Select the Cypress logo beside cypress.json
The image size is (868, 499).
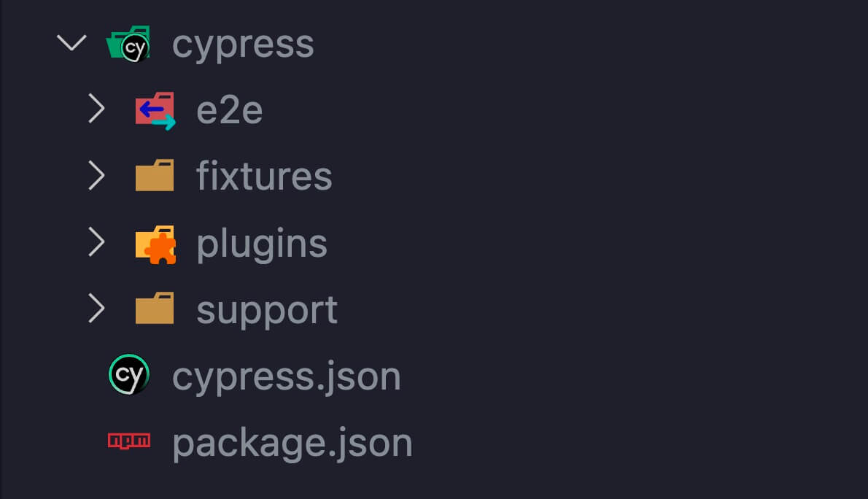coord(128,374)
